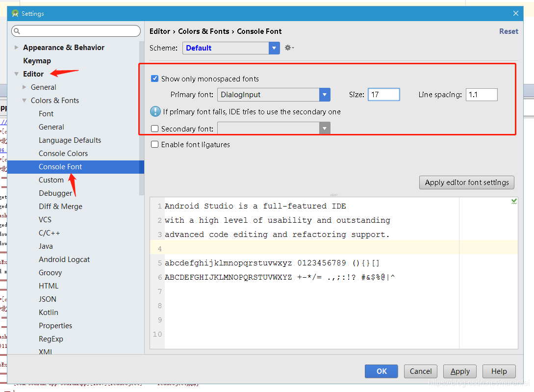The height and width of the screenshot is (392, 534).
Task: Open Debugger color settings
Action: click(x=55, y=193)
